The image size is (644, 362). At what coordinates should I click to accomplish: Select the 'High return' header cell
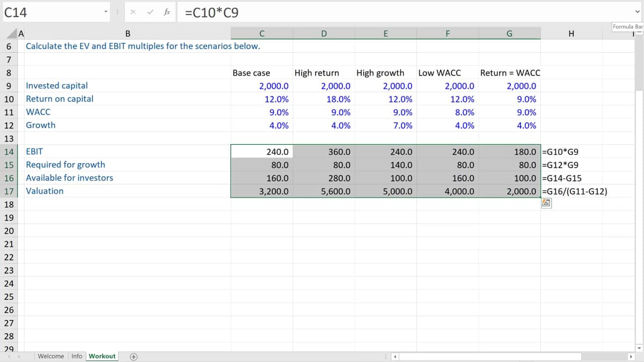pos(324,73)
